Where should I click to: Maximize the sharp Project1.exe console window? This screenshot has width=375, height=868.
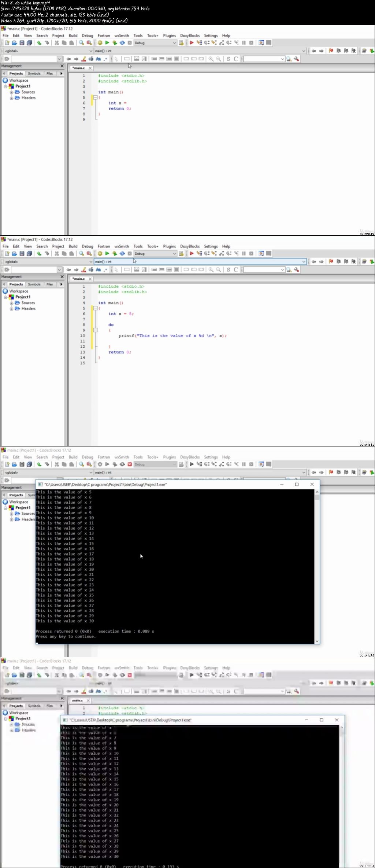pyautogui.click(x=297, y=484)
